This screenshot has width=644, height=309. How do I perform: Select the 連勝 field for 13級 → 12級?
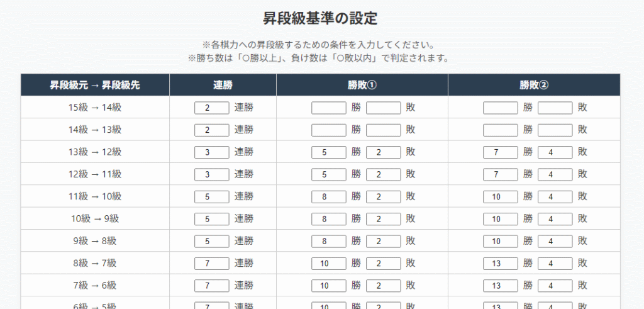pos(212,152)
